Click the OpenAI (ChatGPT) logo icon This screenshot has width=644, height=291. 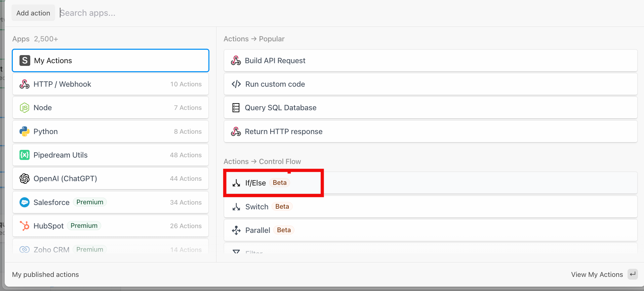(x=25, y=178)
